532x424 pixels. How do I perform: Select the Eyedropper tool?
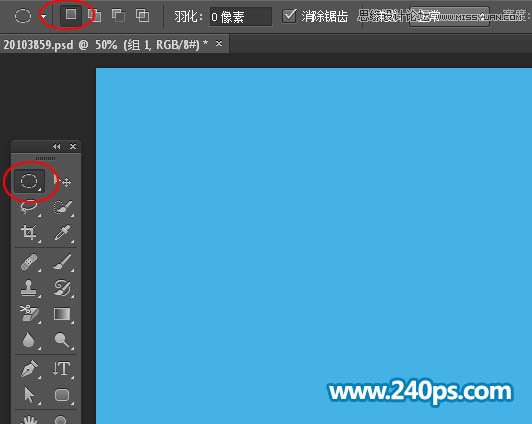[63, 233]
